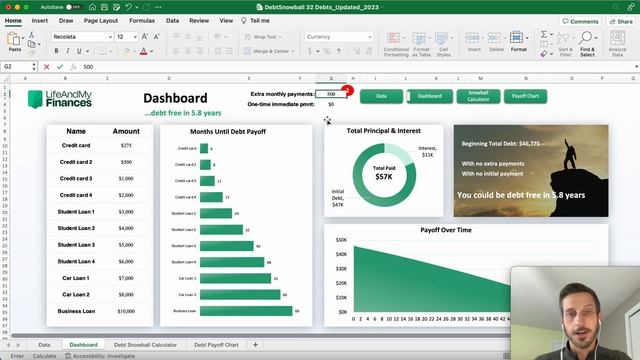Viewport: 640px width, 360px height.
Task: Click the Paste clipboard icon
Action: click(x=13, y=39)
